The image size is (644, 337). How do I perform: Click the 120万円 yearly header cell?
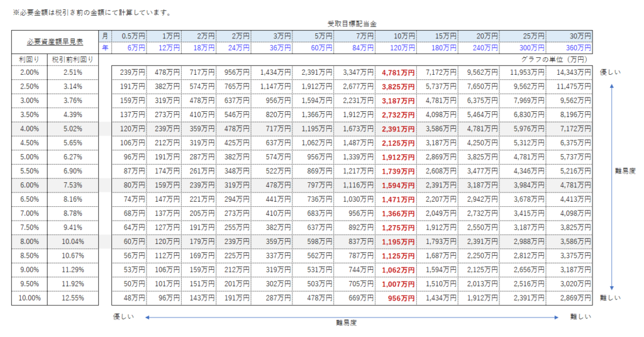(398, 48)
